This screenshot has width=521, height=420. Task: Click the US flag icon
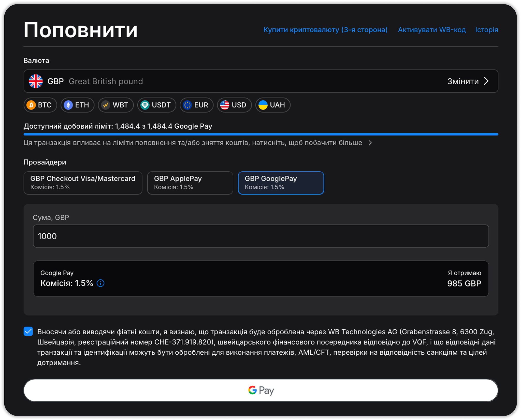click(x=225, y=105)
